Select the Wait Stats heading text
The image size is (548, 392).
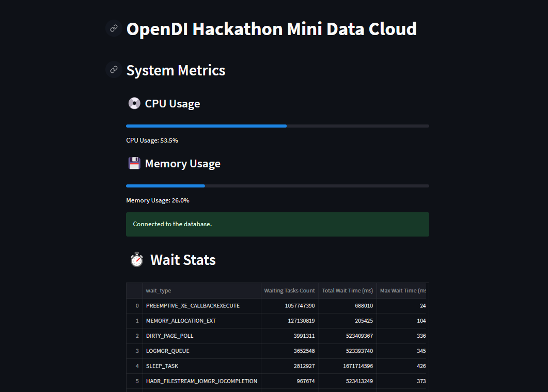[x=183, y=260]
